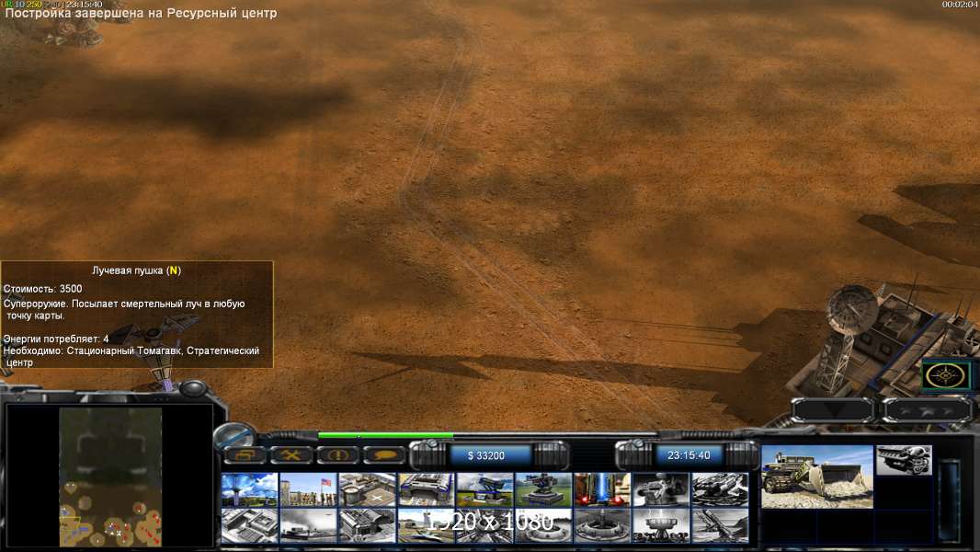Viewport: 980px width, 552px height.
Task: Click the 'Лучевая пушка (N)' tooltip title
Action: [x=136, y=270]
